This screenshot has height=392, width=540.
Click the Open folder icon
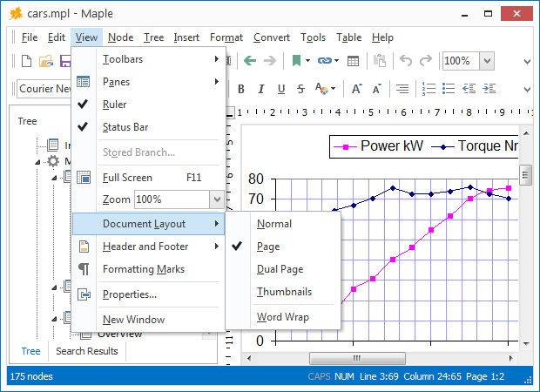pos(46,61)
